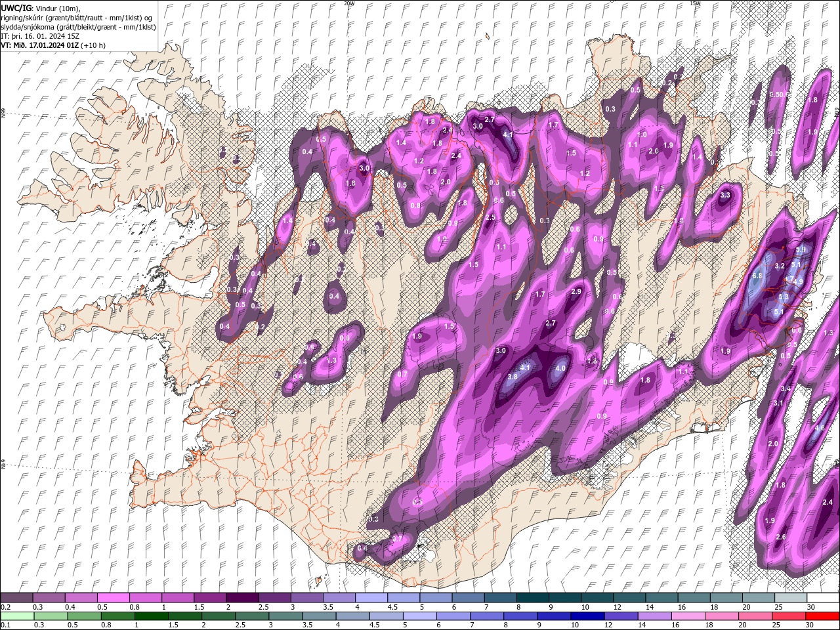Click the red-pink swatch labeled 25 in the lower legend
This screenshot has width=840, height=630.
pyautogui.click(x=787, y=616)
